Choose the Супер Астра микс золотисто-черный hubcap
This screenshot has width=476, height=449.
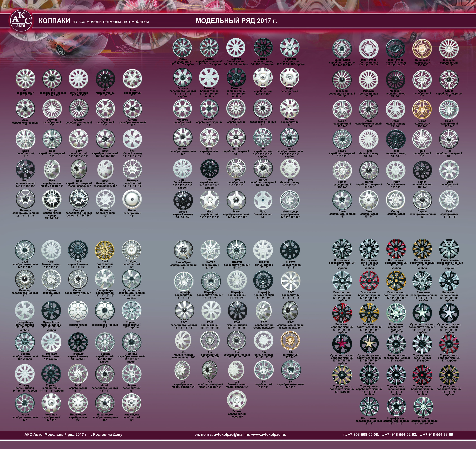click(x=369, y=344)
